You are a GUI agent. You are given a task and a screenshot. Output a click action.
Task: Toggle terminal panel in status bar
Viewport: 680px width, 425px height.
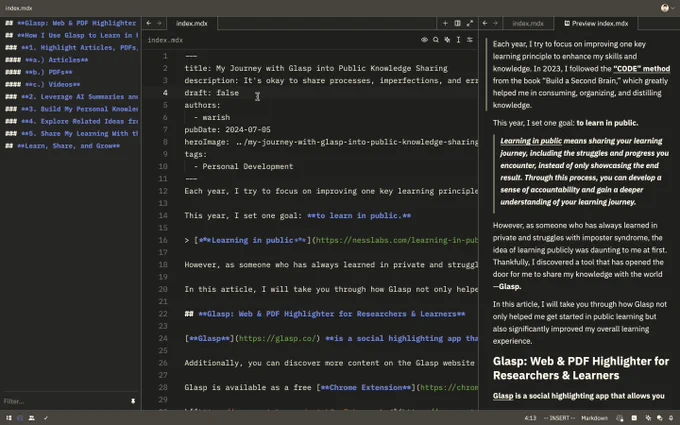634,418
